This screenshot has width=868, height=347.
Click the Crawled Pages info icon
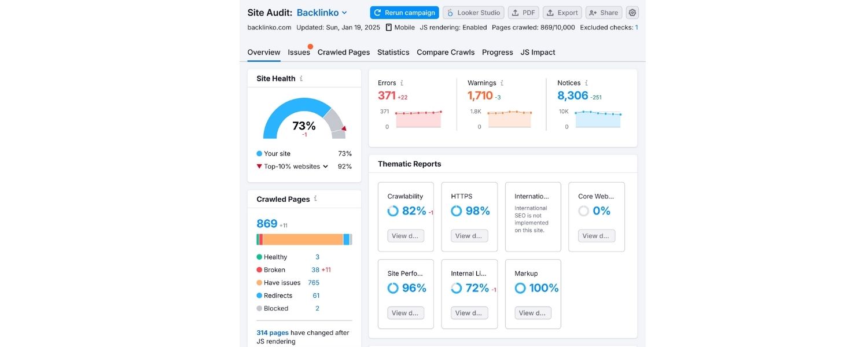314,198
